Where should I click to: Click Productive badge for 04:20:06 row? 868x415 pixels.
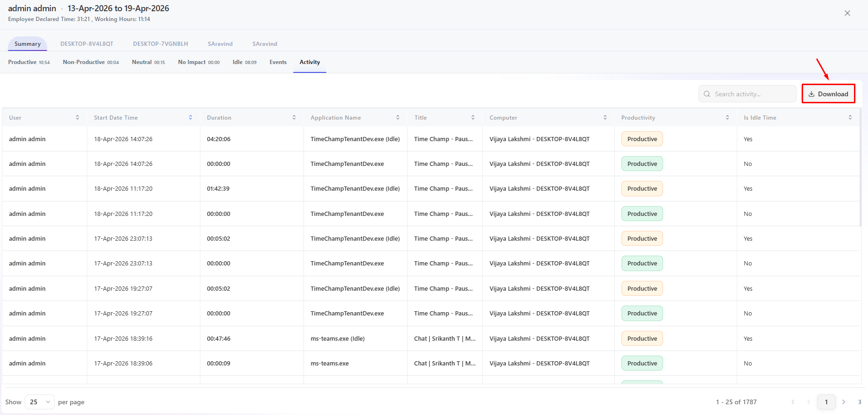click(x=642, y=139)
